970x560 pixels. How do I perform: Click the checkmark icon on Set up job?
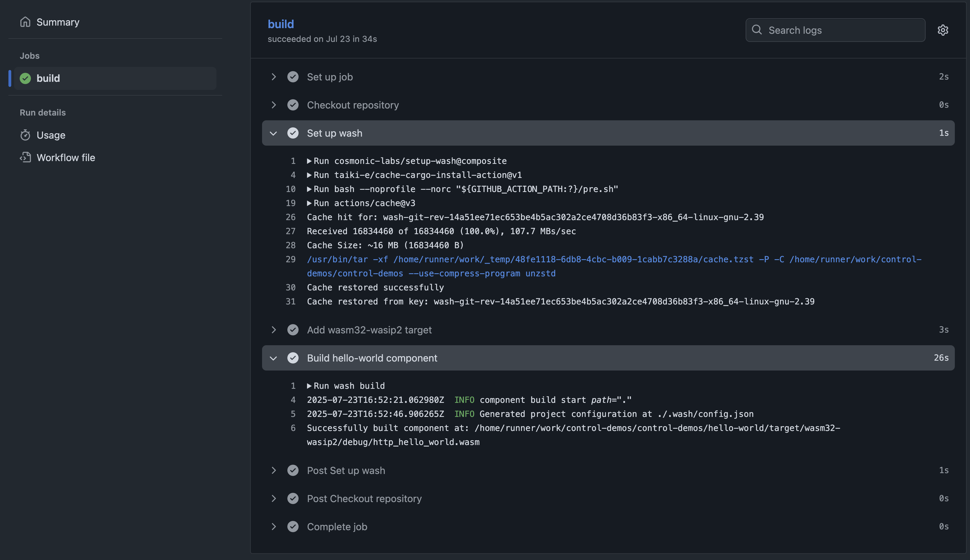(x=293, y=77)
